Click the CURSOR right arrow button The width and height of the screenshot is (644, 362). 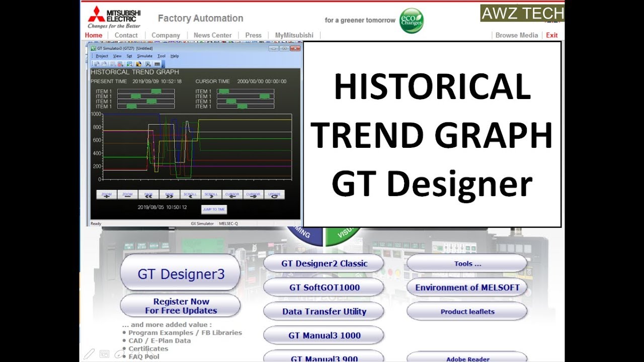click(x=254, y=195)
